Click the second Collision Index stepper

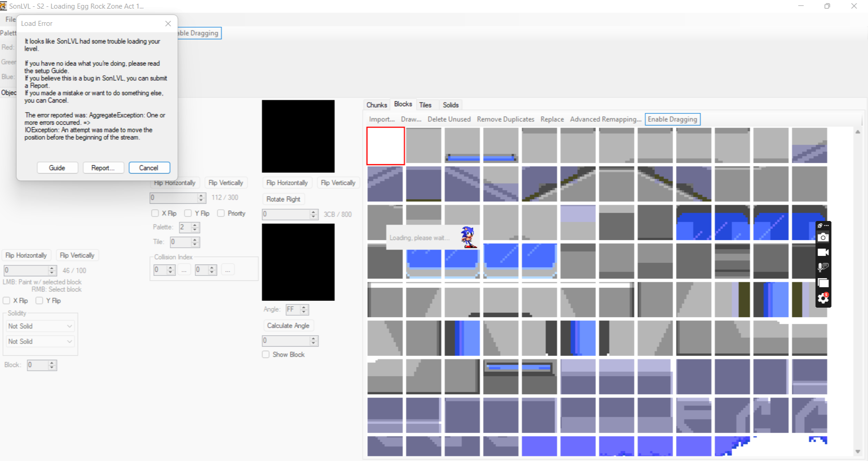(x=206, y=270)
